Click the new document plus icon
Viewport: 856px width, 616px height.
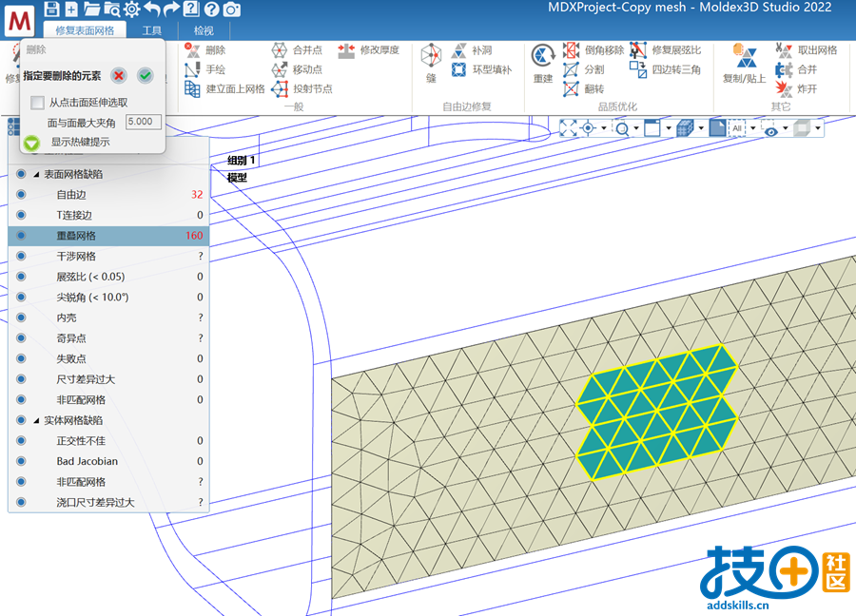click(71, 9)
